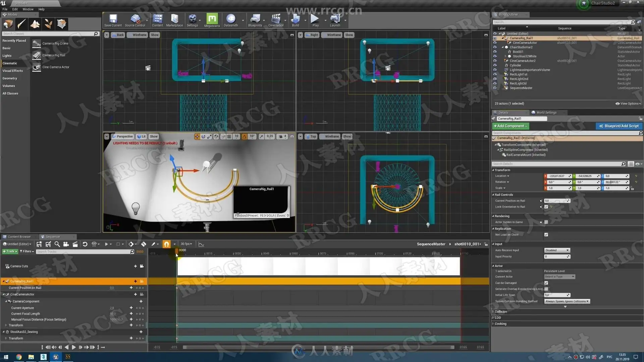Launch Unreal Engine from the taskbar

click(56, 357)
